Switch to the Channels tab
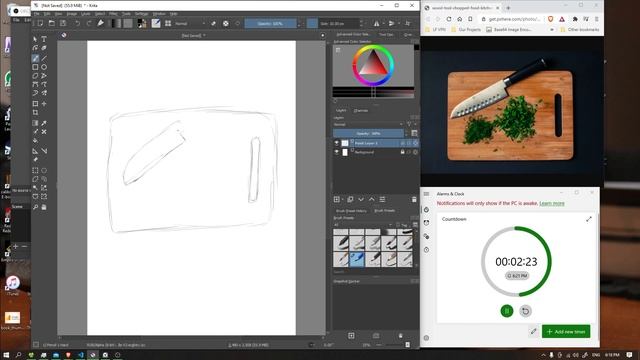The width and height of the screenshot is (640, 360). (360, 111)
